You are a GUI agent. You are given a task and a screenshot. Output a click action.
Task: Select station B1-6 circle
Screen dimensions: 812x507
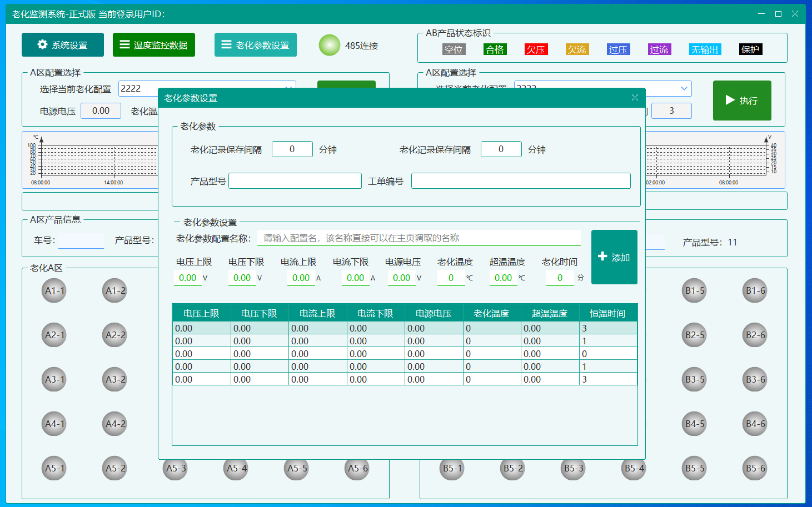pos(755,290)
